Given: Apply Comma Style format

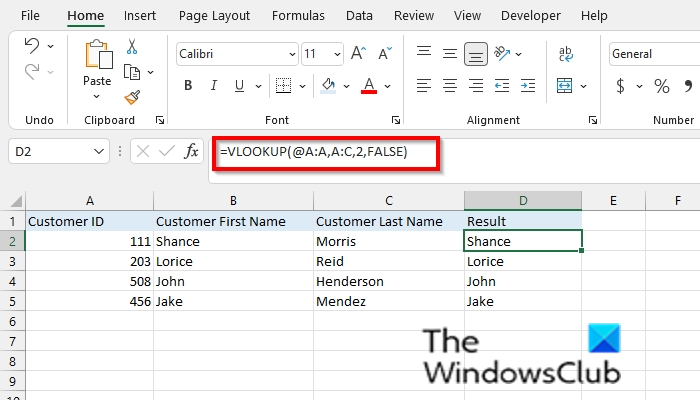Looking at the screenshot, I should point(688,85).
